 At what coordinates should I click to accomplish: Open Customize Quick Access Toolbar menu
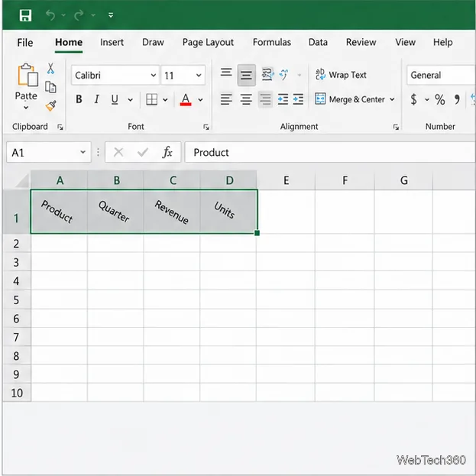(111, 15)
